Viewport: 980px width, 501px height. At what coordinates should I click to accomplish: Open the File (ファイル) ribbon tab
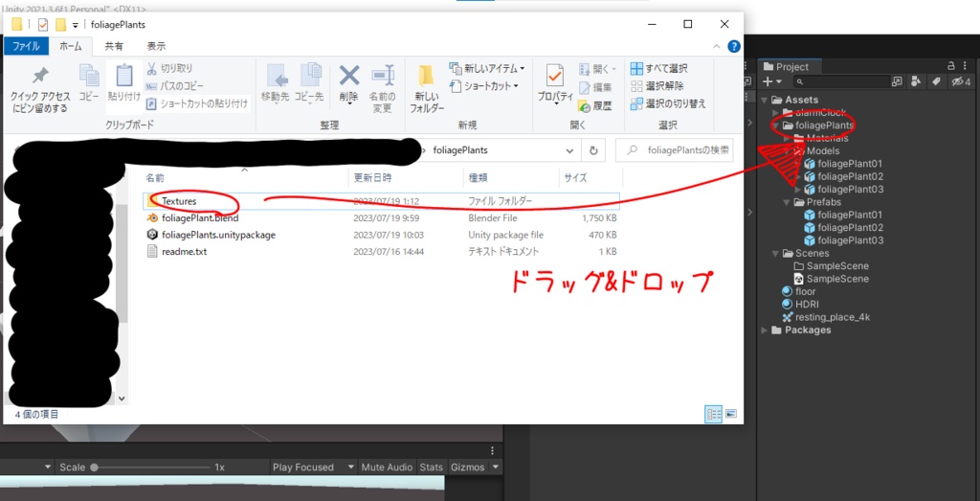pos(26,46)
